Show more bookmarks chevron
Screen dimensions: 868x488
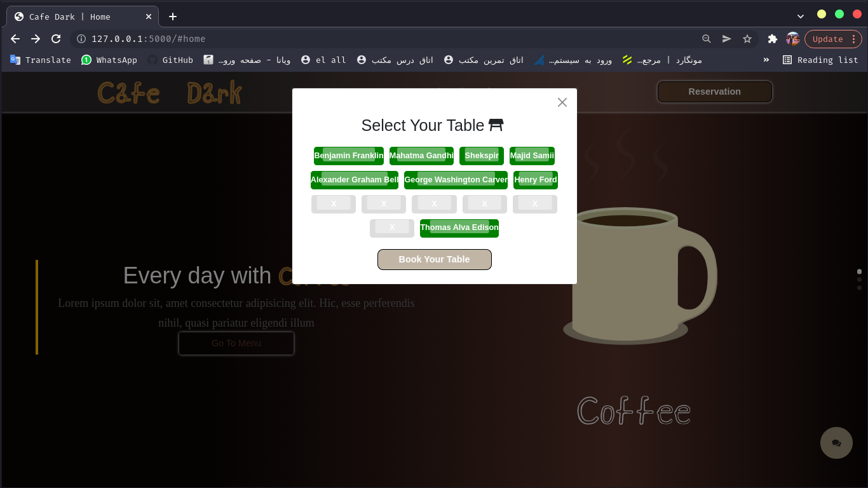(x=766, y=60)
